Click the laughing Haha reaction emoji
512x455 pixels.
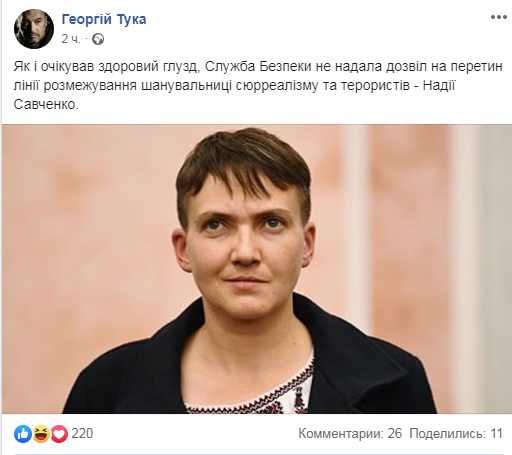pyautogui.click(x=41, y=434)
